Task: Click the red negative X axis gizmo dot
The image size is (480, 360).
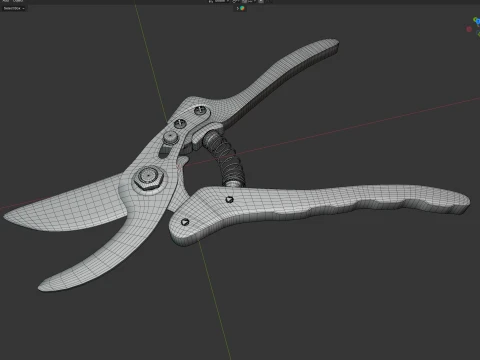Action: coord(469,29)
